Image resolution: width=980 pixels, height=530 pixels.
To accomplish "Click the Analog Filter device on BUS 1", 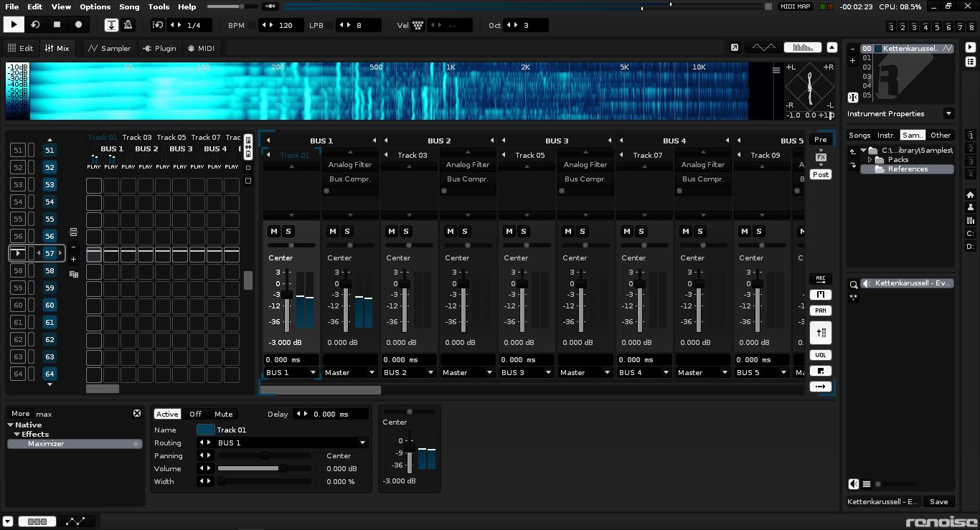I will [350, 165].
